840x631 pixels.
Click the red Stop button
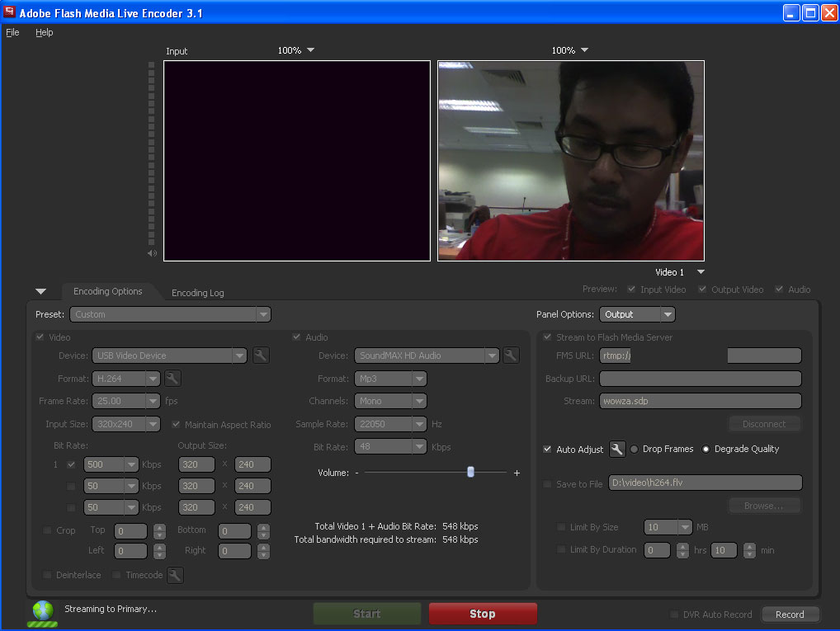482,614
